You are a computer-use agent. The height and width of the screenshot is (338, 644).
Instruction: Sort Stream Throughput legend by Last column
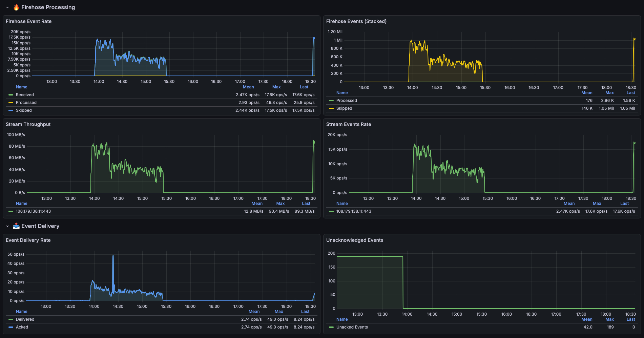pyautogui.click(x=306, y=204)
